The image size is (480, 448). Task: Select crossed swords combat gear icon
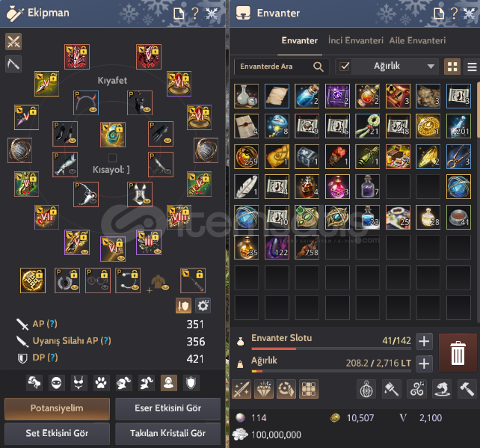[x=13, y=41]
